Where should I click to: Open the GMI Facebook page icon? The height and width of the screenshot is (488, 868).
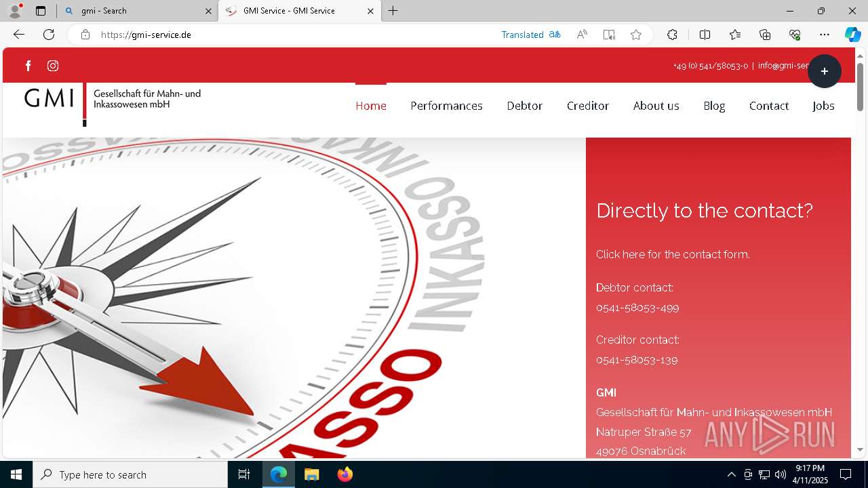click(28, 66)
